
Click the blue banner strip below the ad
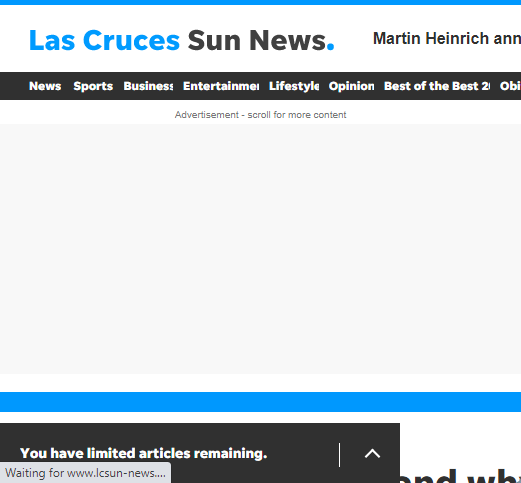click(x=260, y=402)
